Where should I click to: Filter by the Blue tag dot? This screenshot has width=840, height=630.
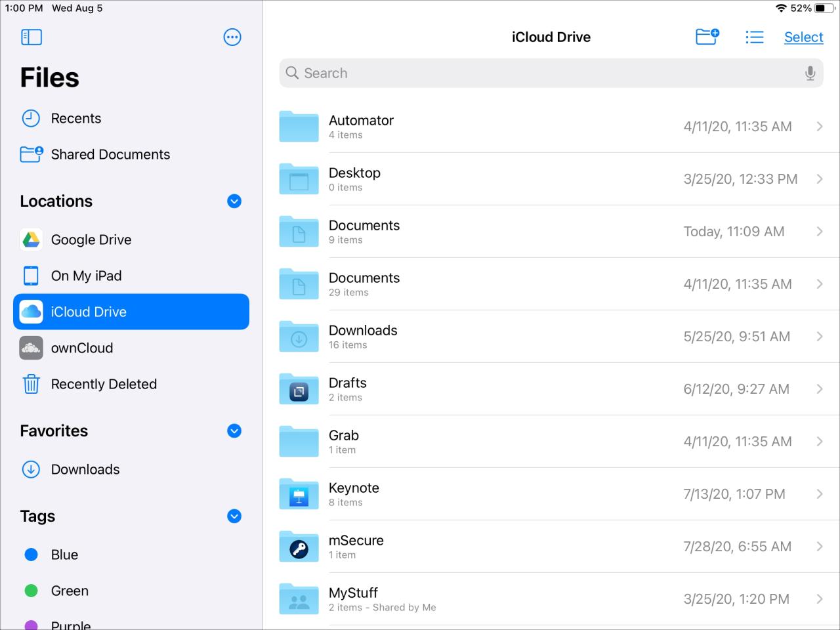pos(31,555)
